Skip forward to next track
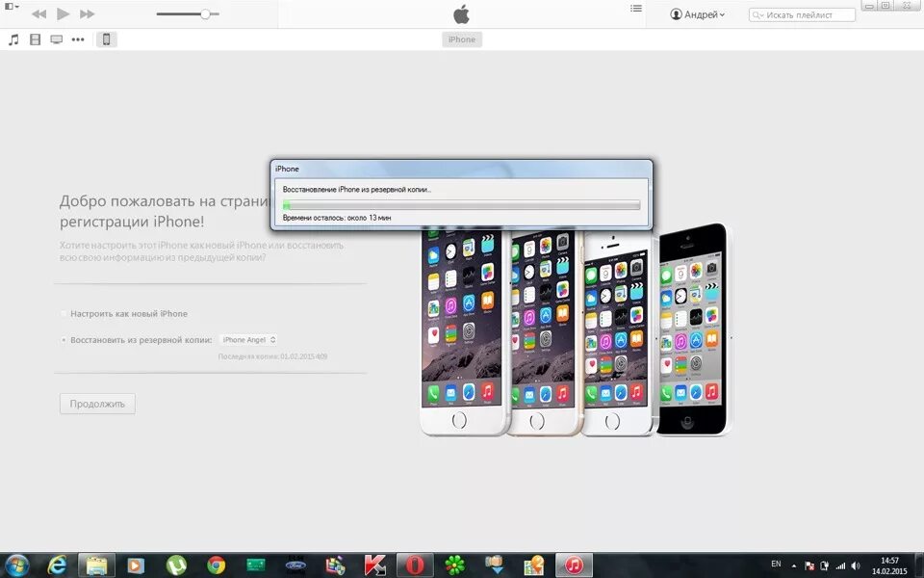 click(x=87, y=13)
